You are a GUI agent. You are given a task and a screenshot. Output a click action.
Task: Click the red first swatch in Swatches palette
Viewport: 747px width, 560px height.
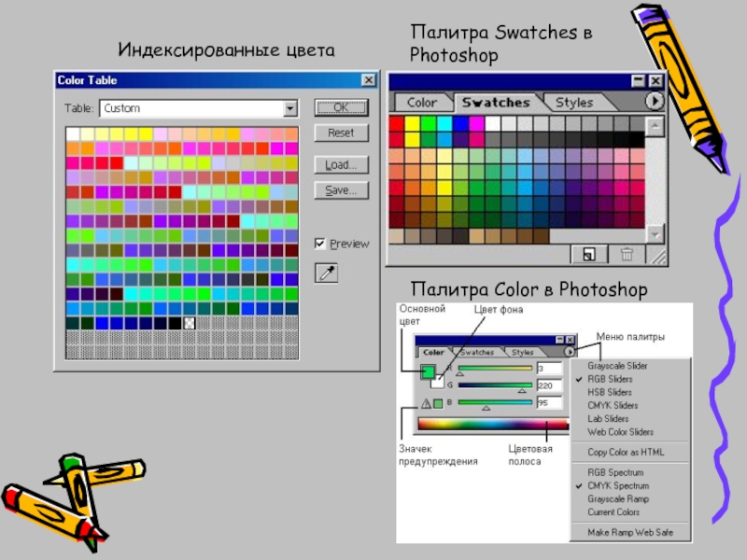pos(396,124)
